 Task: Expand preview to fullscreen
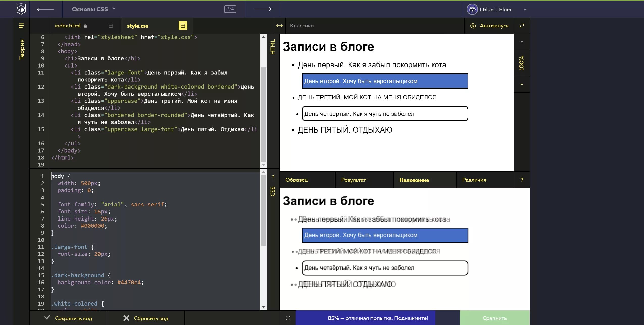pos(522,26)
